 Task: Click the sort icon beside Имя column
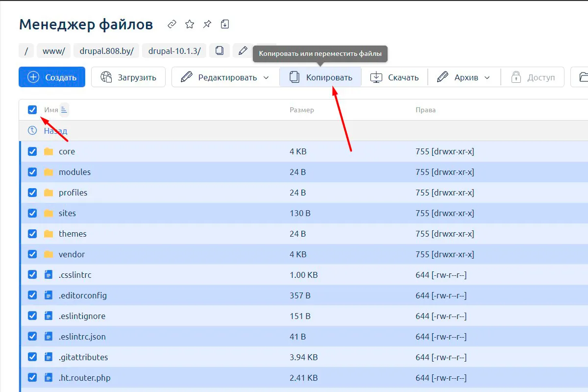click(64, 110)
